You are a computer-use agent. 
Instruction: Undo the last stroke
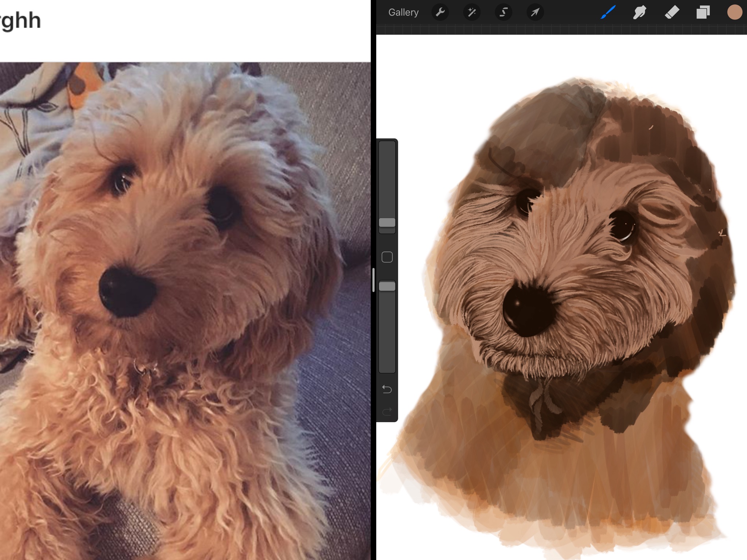tap(387, 389)
